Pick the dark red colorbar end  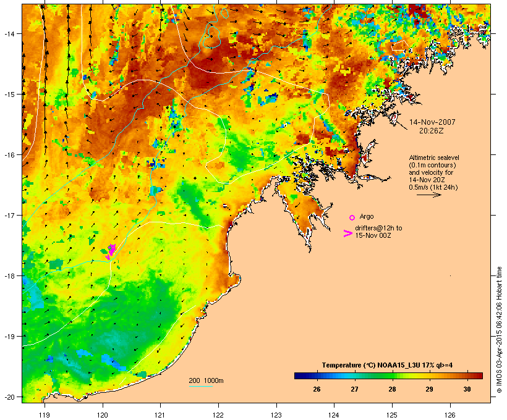[x=480, y=376]
